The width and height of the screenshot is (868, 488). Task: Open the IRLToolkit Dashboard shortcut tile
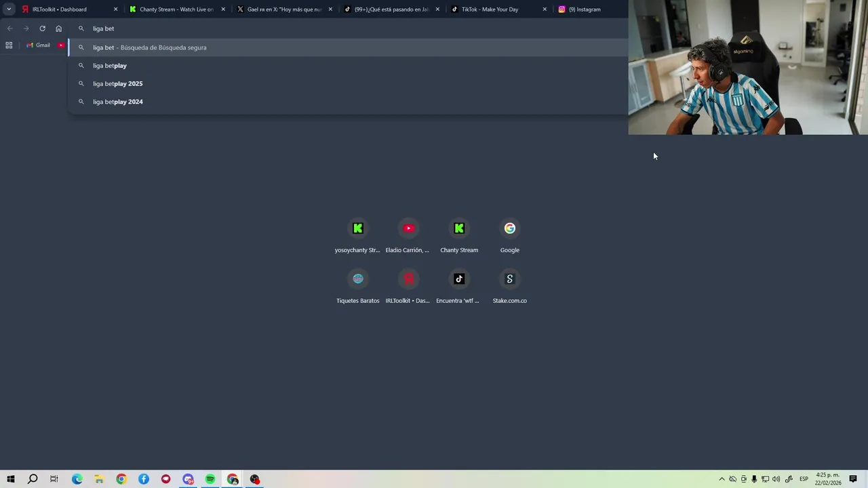(x=408, y=287)
